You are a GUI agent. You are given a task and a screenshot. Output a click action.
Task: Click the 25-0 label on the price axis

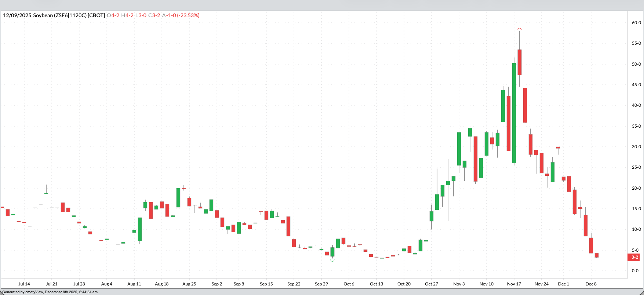click(x=636, y=167)
